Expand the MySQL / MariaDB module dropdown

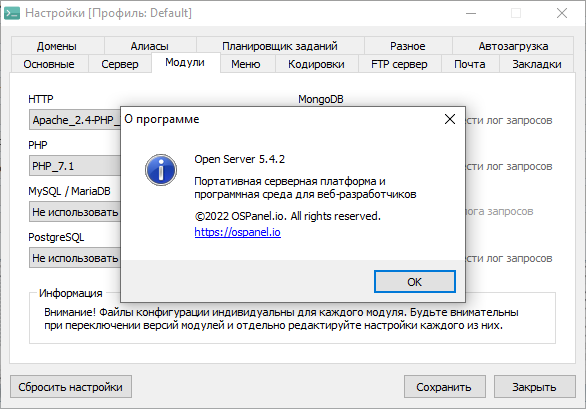tap(75, 212)
